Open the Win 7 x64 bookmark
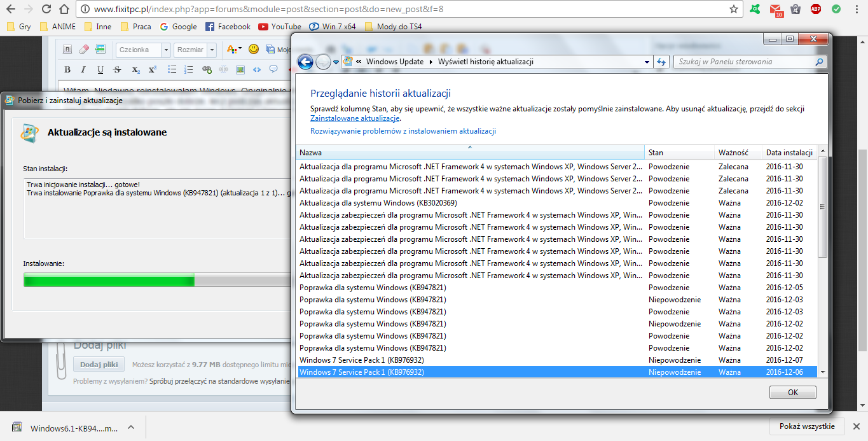Screen dimensions: 868x441 pyautogui.click(x=333, y=27)
